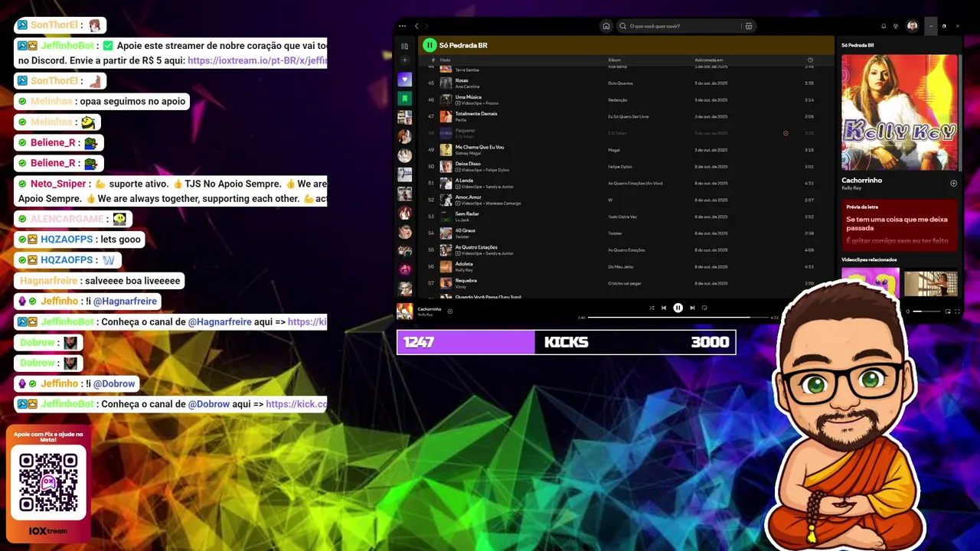Open the Kelly Key artist link under Cachorrinho
980x551 pixels.
tap(851, 188)
